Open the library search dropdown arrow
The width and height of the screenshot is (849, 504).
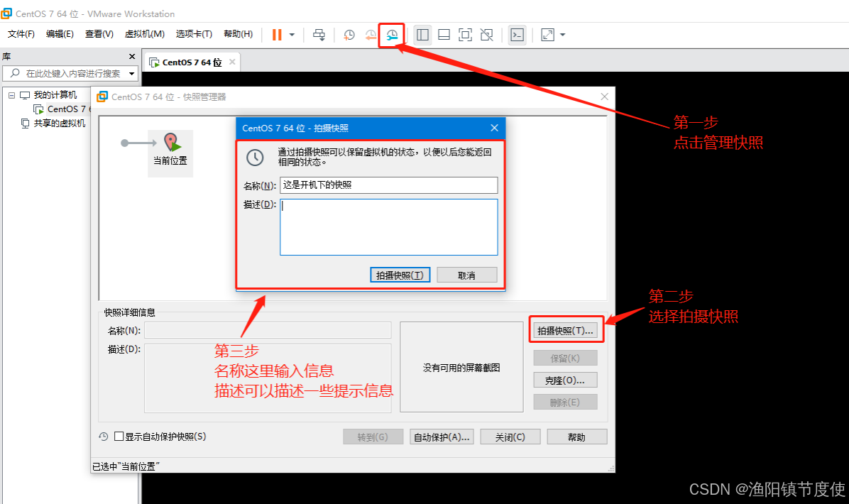131,74
